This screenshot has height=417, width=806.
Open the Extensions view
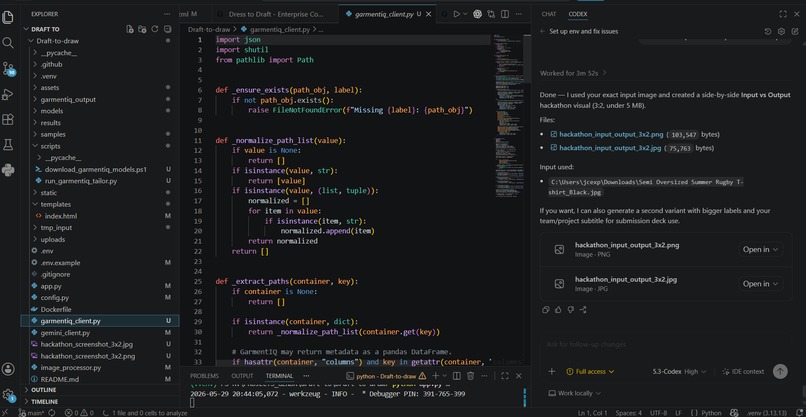8,120
